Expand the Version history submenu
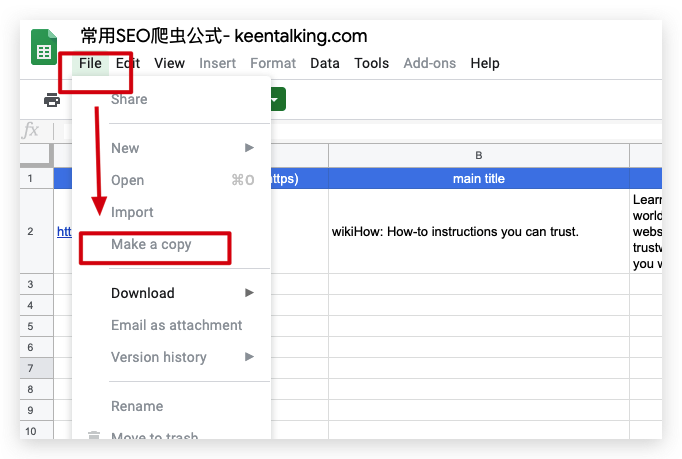682x459 pixels. [249, 357]
